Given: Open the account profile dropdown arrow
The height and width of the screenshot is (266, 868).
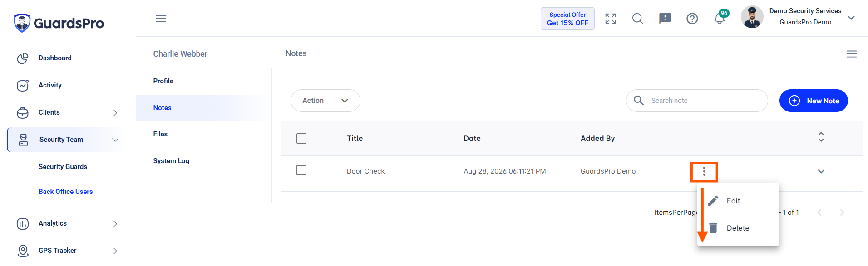Looking at the screenshot, I should [x=852, y=18].
